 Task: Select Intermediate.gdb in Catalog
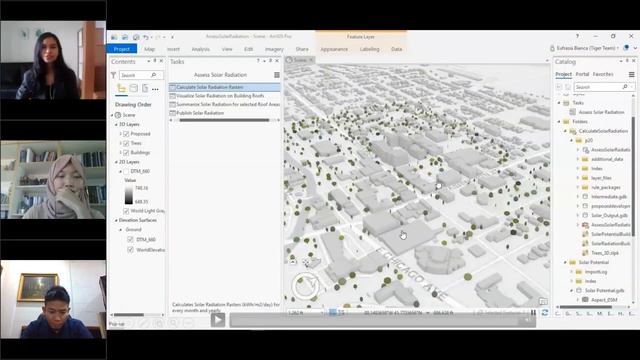[609, 197]
